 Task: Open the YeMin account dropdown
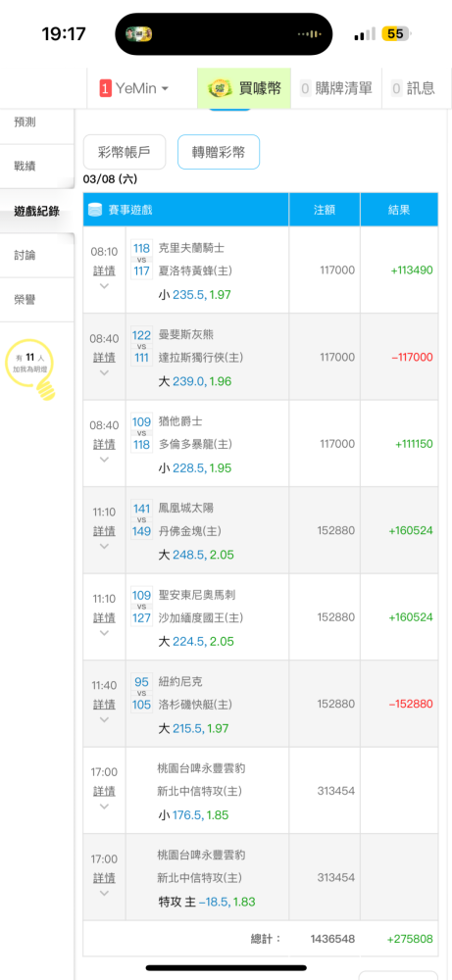[x=134, y=88]
